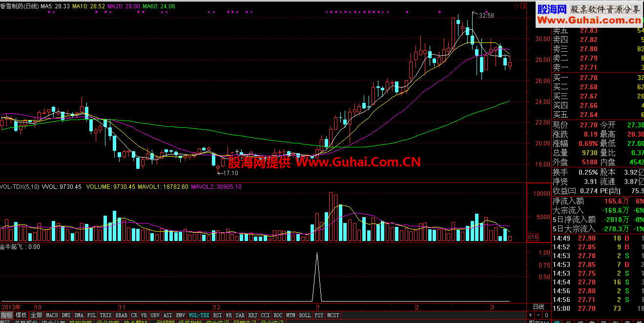Select the PSY indicator tab
Viewport: 644px width, 323px height.
(x=319, y=315)
